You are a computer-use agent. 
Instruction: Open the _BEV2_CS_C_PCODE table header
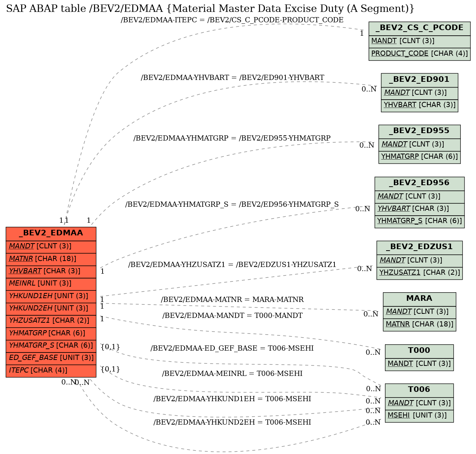(420, 28)
